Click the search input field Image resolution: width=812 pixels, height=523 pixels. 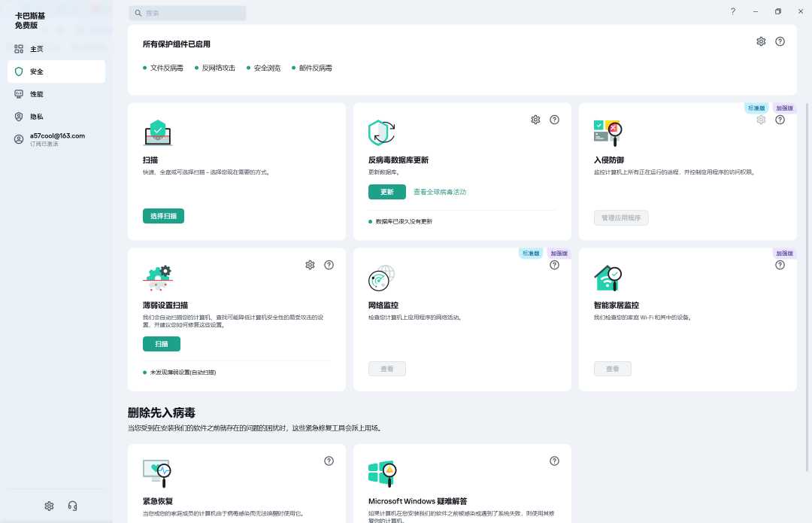187,13
